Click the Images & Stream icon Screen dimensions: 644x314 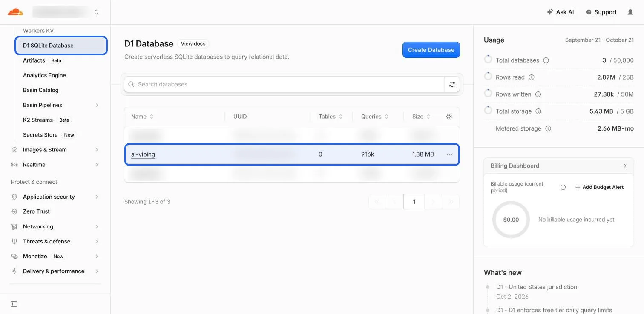pos(14,150)
